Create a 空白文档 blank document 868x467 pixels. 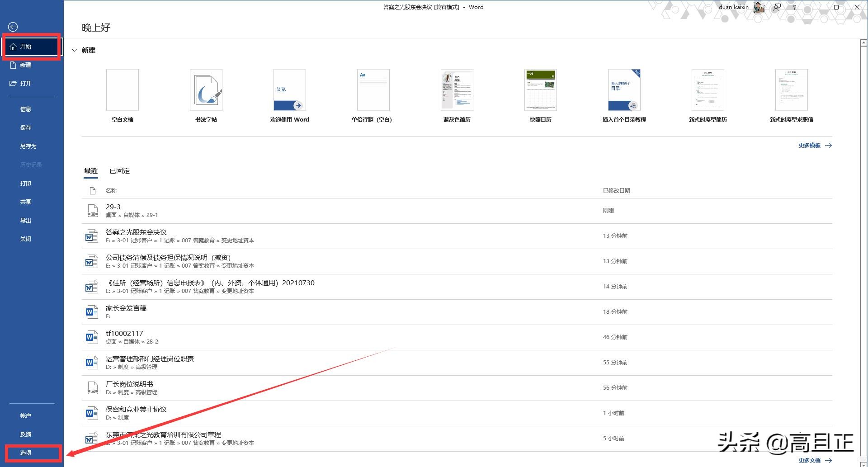tap(123, 96)
